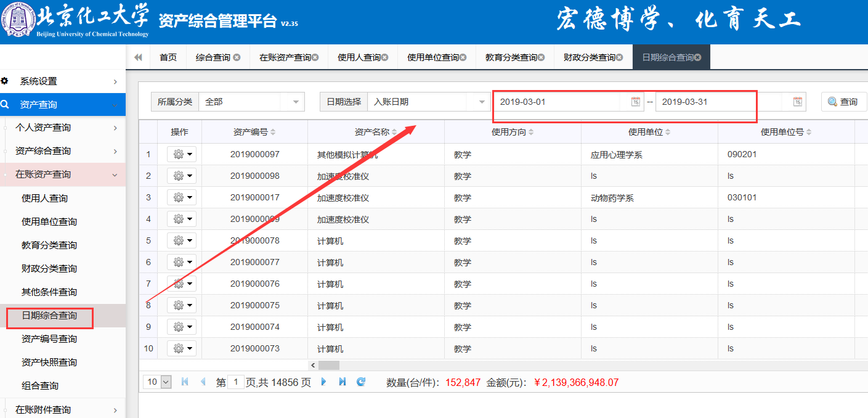This screenshot has height=418, width=868.
Task: Collapse the sidebar with the double-arrow icon
Action: tap(138, 57)
